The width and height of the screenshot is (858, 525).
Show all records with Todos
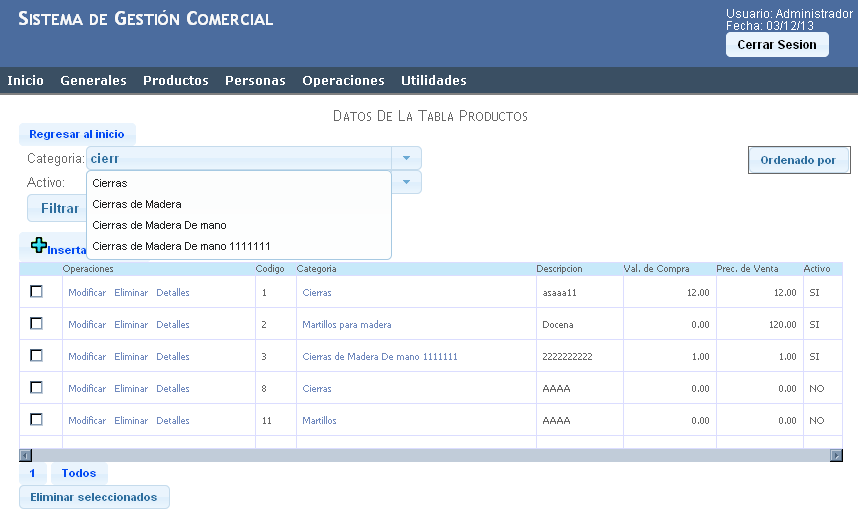click(79, 473)
